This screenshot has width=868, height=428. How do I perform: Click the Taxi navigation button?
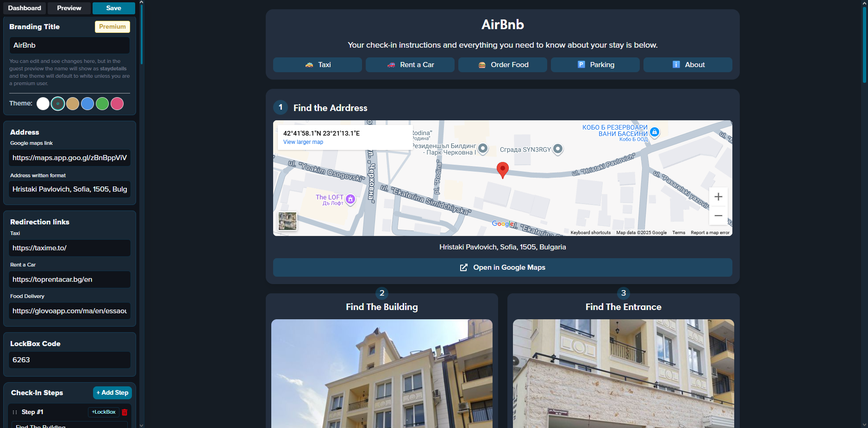click(x=318, y=65)
